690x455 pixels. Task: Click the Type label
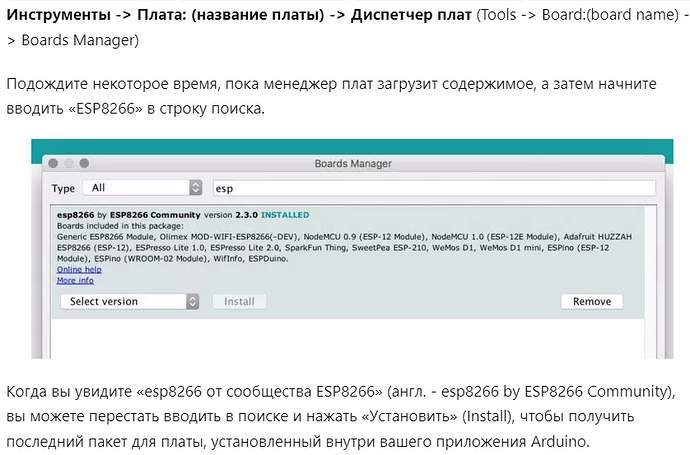[x=63, y=188]
